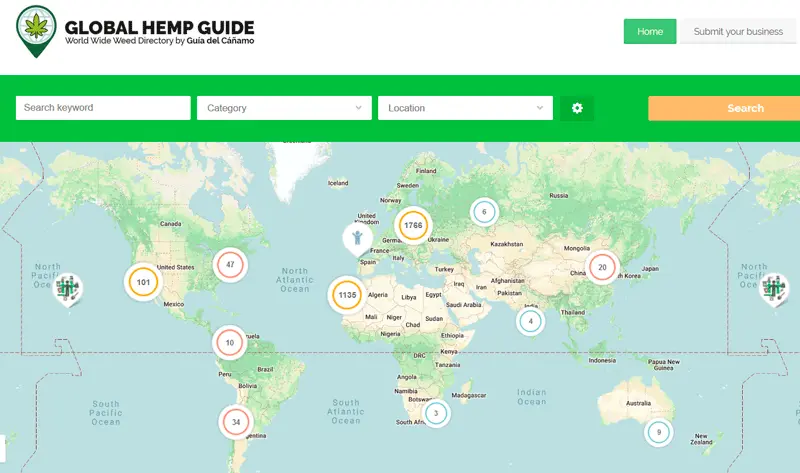Click the Mongolia label on the map

(577, 248)
